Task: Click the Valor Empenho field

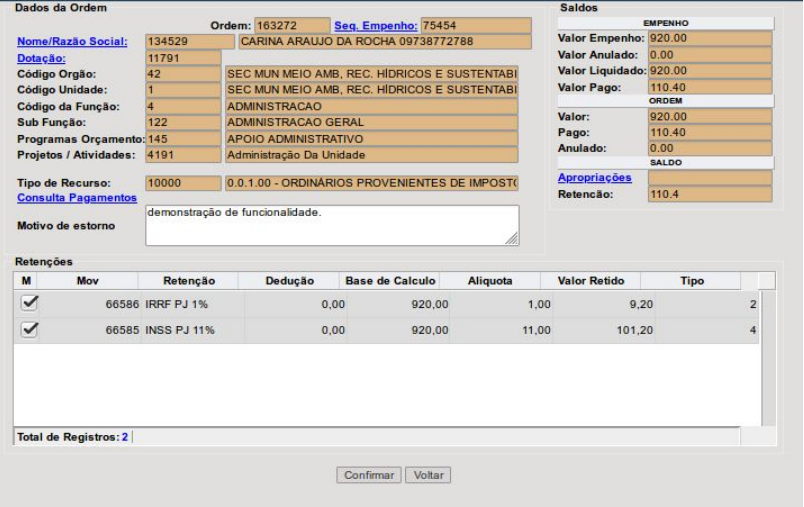Action: (x=709, y=38)
